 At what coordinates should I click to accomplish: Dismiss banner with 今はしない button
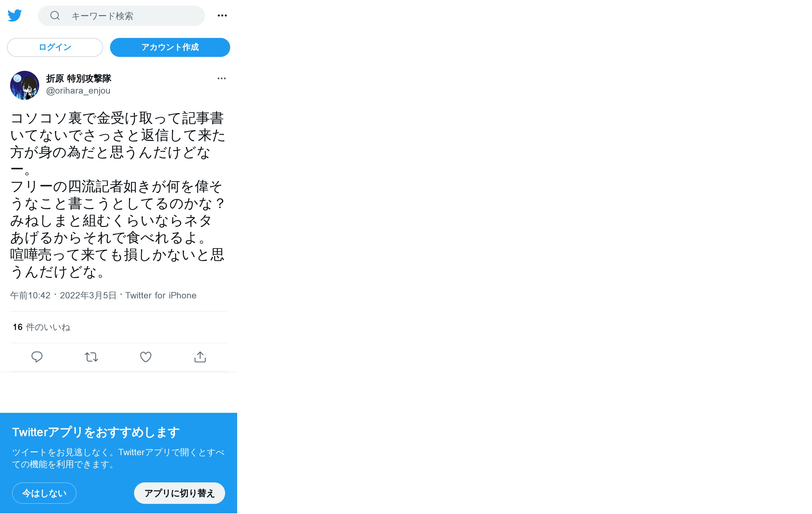44,493
